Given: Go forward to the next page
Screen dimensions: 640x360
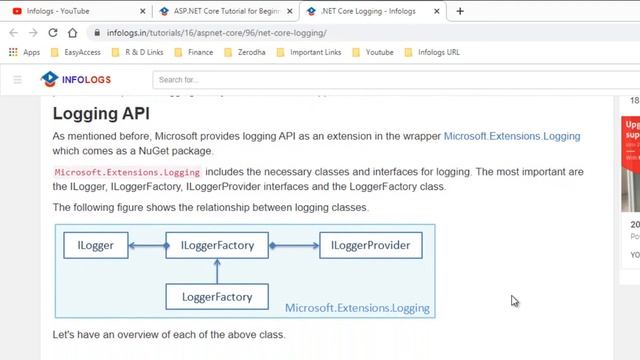Looking at the screenshot, I should tap(33, 33).
